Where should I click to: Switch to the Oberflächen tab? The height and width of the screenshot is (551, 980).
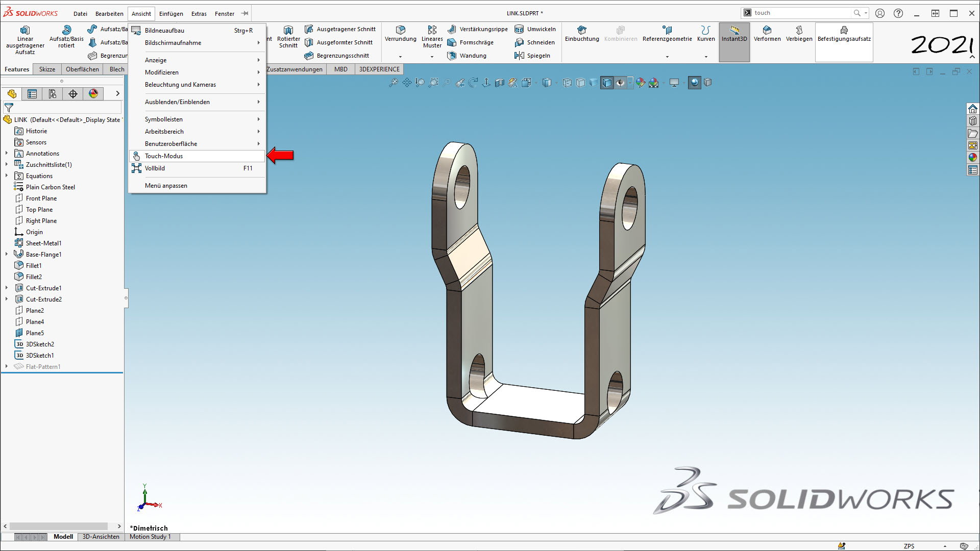(82, 69)
